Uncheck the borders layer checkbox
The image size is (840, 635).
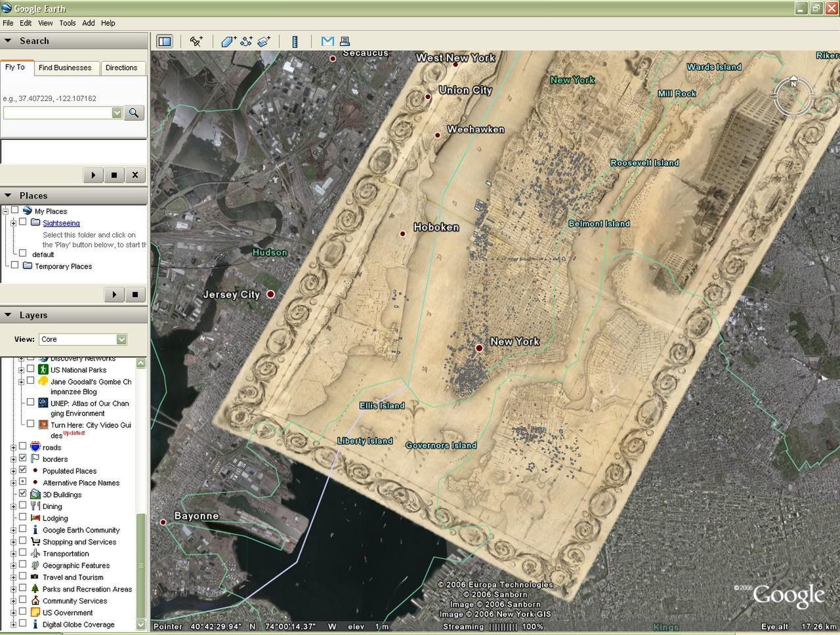[23, 458]
